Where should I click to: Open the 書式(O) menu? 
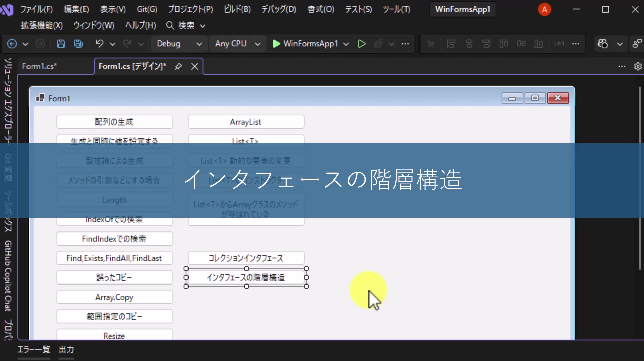tap(321, 9)
